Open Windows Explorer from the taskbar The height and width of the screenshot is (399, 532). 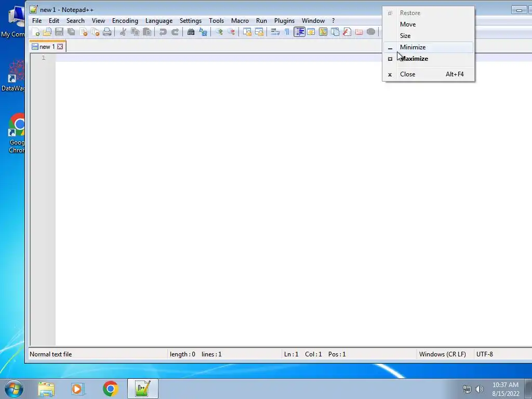[x=46, y=389]
